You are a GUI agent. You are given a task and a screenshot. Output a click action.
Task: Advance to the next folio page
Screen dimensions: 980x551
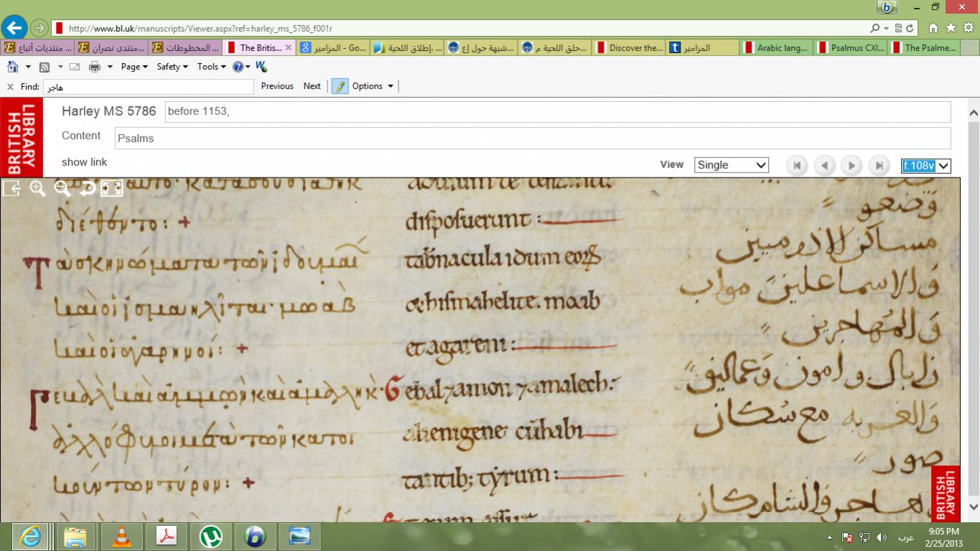[851, 165]
